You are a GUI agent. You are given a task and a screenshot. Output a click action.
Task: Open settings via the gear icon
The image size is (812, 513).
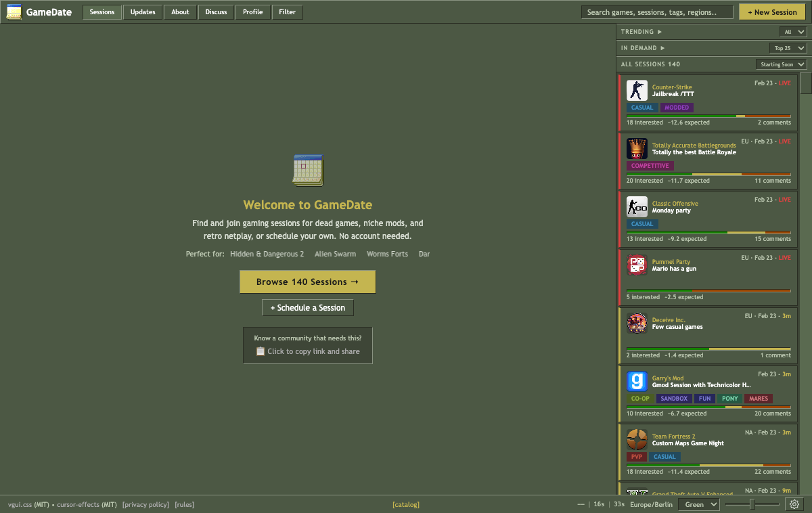pos(794,504)
